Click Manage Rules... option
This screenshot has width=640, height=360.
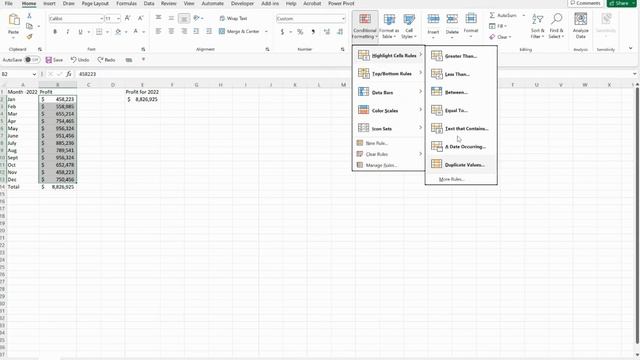pos(389,165)
